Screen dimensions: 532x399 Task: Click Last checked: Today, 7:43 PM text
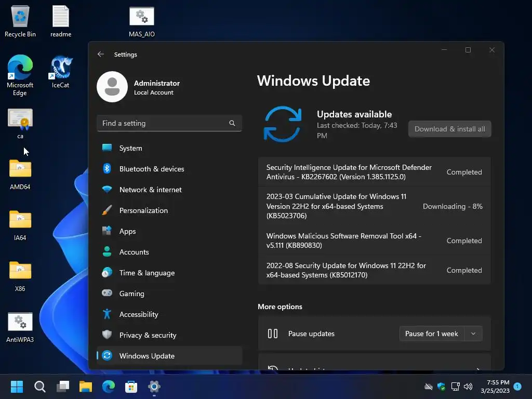(x=357, y=130)
